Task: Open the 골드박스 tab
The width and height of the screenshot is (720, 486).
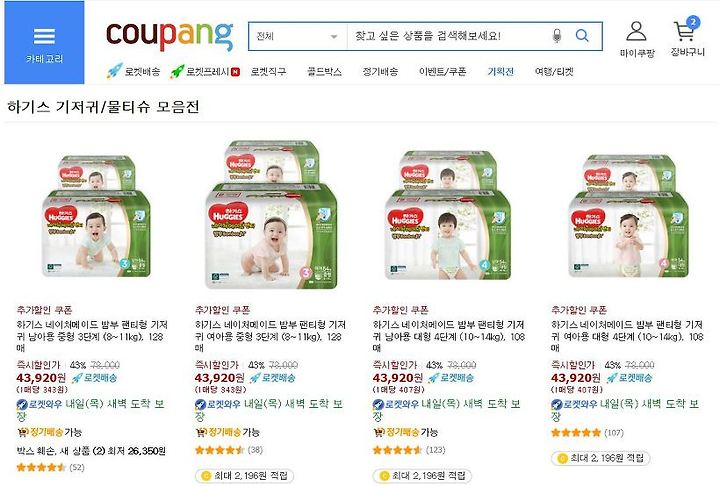Action: tap(324, 72)
